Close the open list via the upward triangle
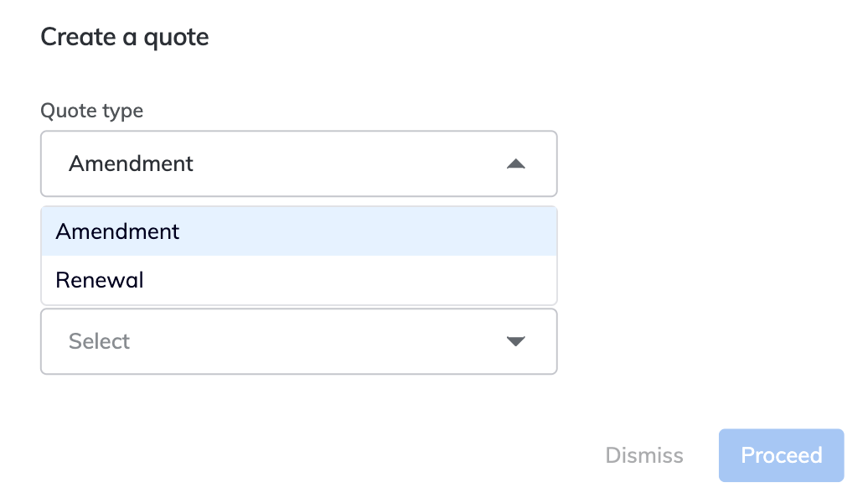The image size is (868, 498). (x=516, y=164)
